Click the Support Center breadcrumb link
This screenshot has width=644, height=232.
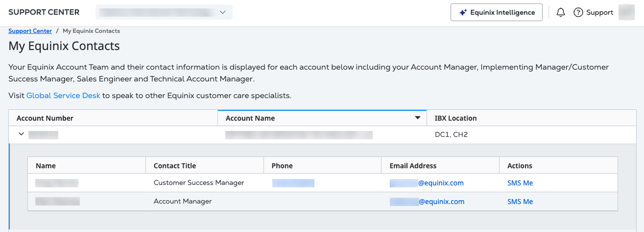click(30, 31)
